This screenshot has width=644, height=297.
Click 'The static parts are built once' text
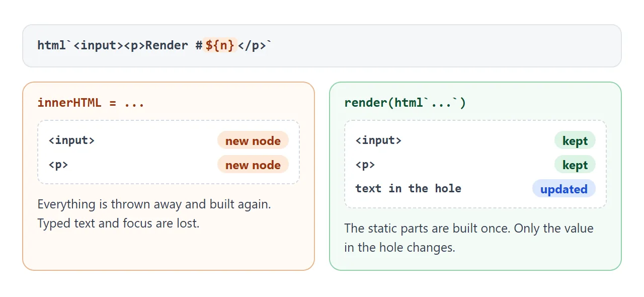coord(427,229)
